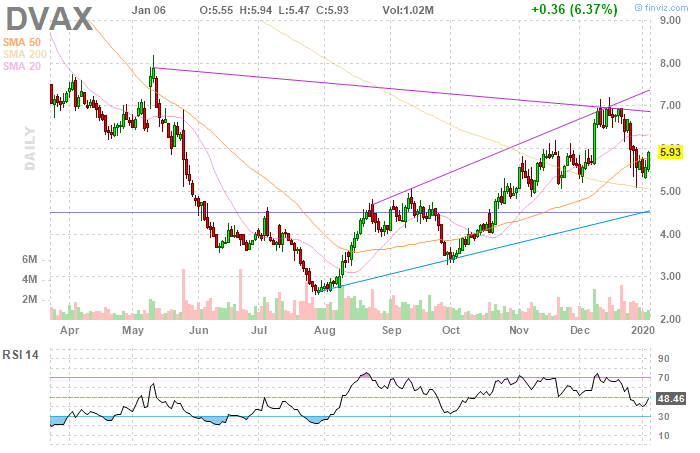Click the volume reading Vol:1.02M

tap(408, 10)
